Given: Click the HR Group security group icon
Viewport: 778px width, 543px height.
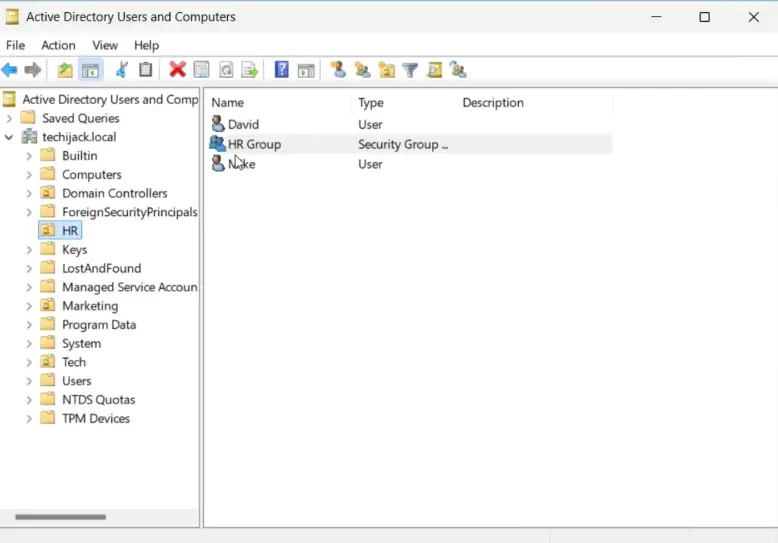Looking at the screenshot, I should coord(217,144).
